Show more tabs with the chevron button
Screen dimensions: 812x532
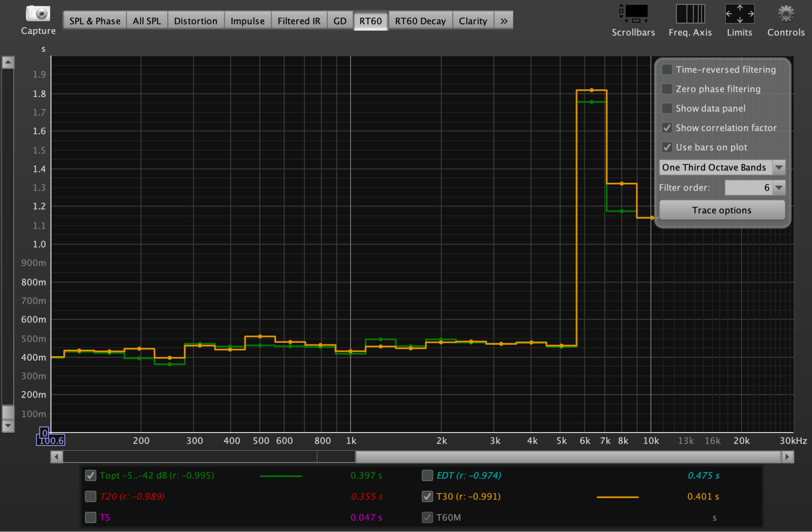[503, 21]
